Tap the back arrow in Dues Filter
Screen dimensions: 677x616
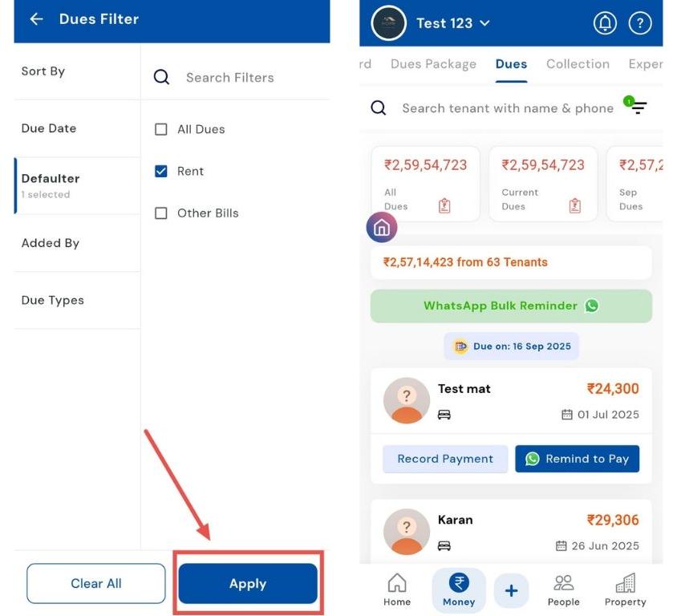(36, 19)
